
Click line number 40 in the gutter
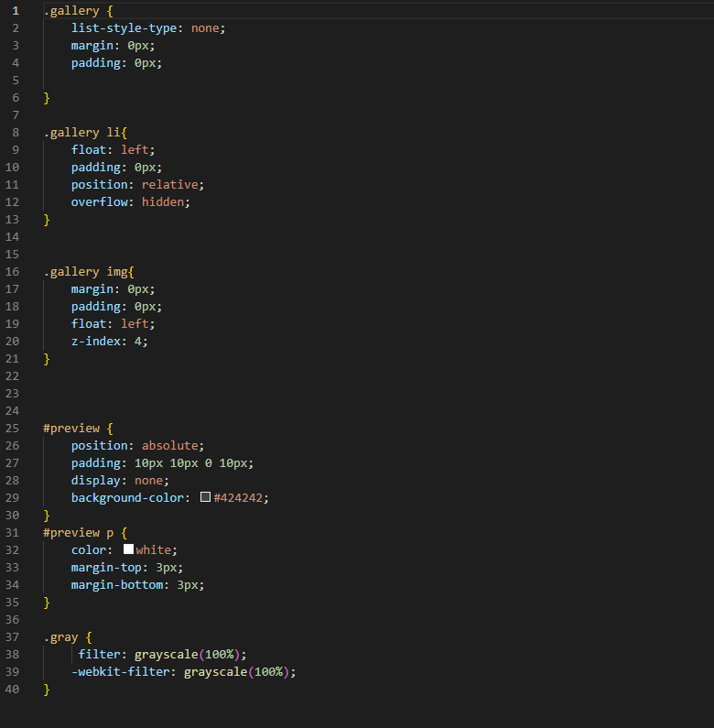(12, 689)
